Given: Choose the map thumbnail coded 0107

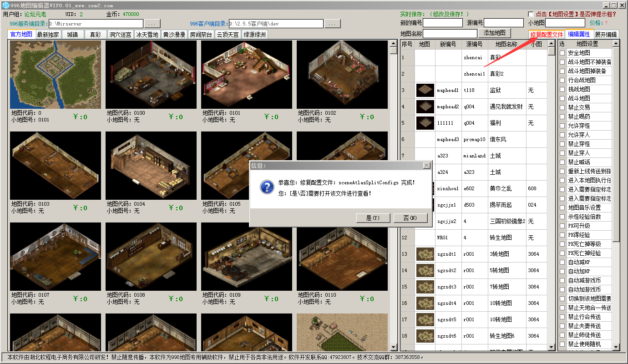Looking at the screenshot, I should point(56,257).
